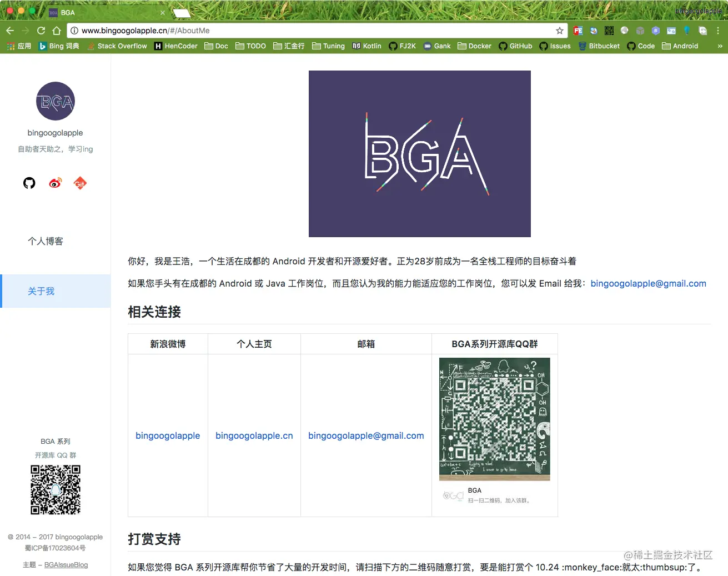728x576 pixels.
Task: Click the BGAIssueBlog link at the bottom
Action: (66, 565)
